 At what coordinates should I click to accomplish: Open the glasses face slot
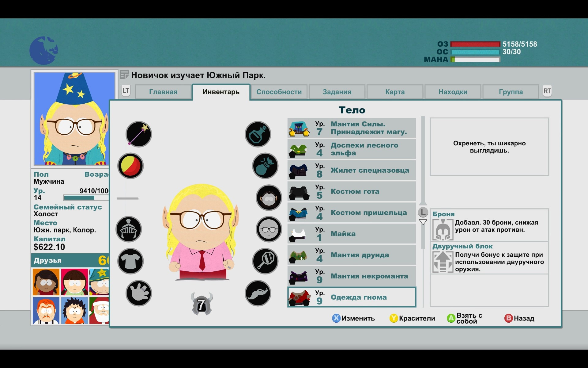(269, 229)
